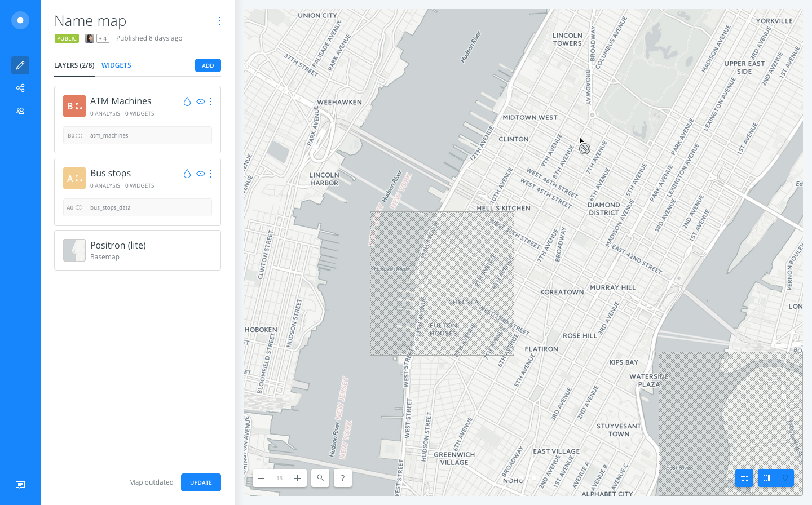Click 0 ANALYSIS under Bus stops
This screenshot has width=812, height=505.
pos(105,186)
